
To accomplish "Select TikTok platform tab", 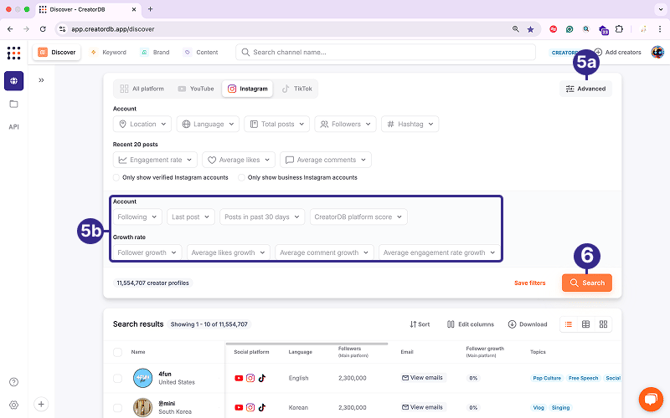I will [297, 89].
